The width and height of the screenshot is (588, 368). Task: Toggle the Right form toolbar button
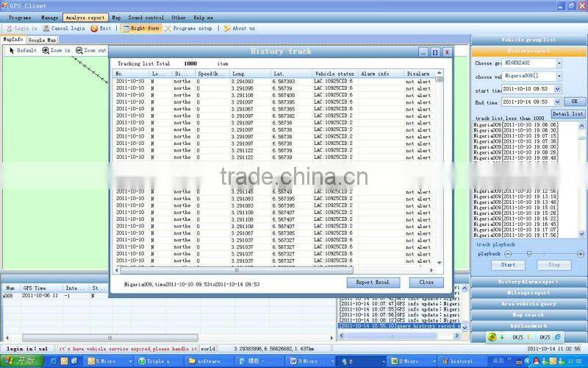coord(141,29)
